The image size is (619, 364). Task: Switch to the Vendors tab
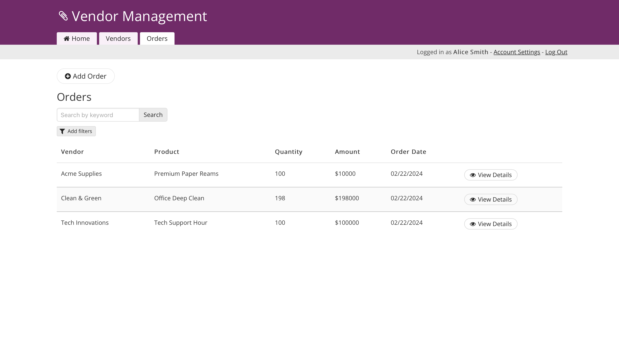(118, 38)
